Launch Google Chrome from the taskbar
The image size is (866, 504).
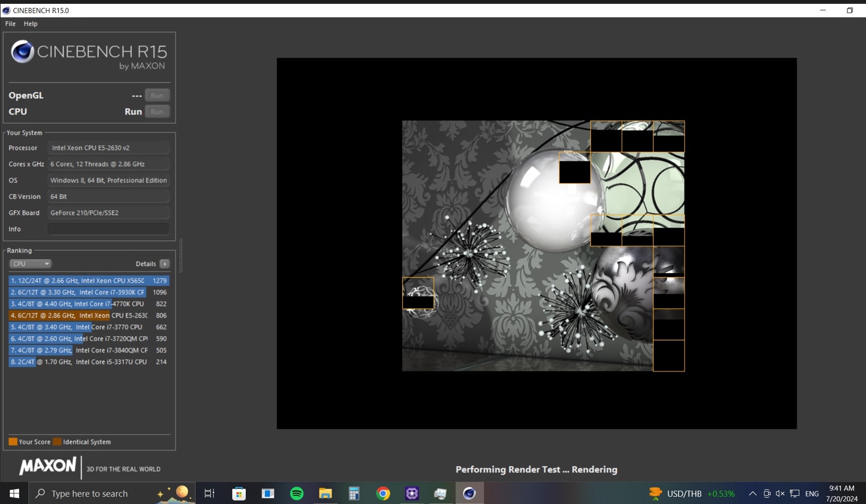pos(383,494)
